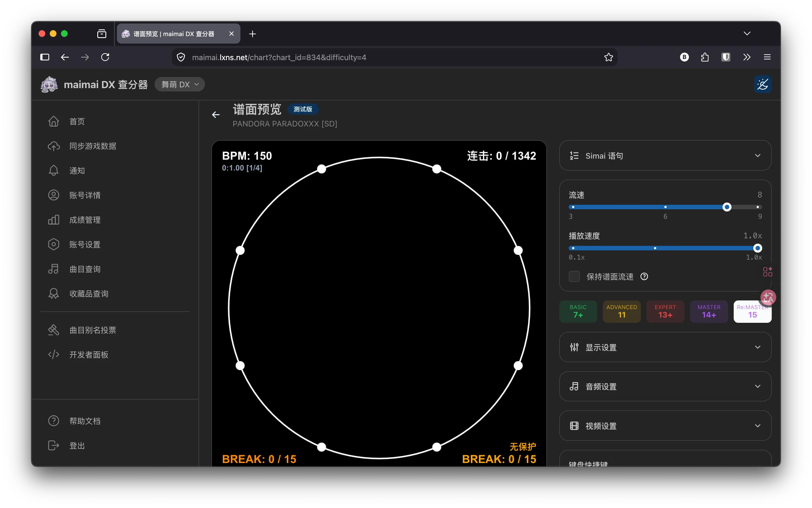The image size is (812, 508).
Task: Click the home house icon
Action: [x=54, y=121]
